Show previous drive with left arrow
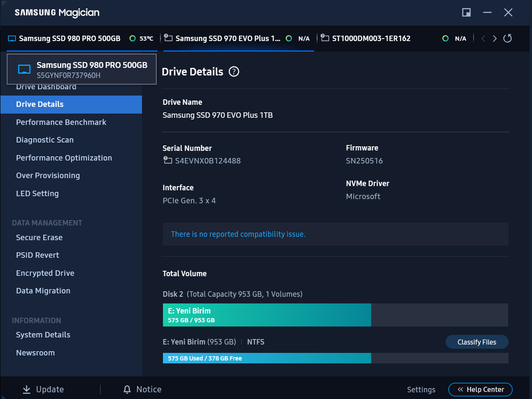Image resolution: width=532 pixels, height=399 pixels. coord(483,39)
